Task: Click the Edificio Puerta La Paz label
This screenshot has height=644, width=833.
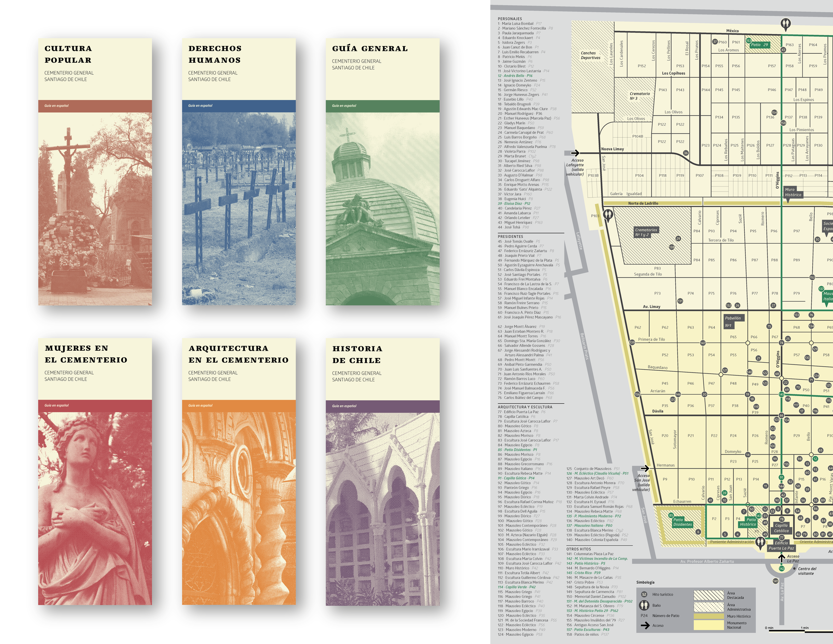Action: (781, 546)
